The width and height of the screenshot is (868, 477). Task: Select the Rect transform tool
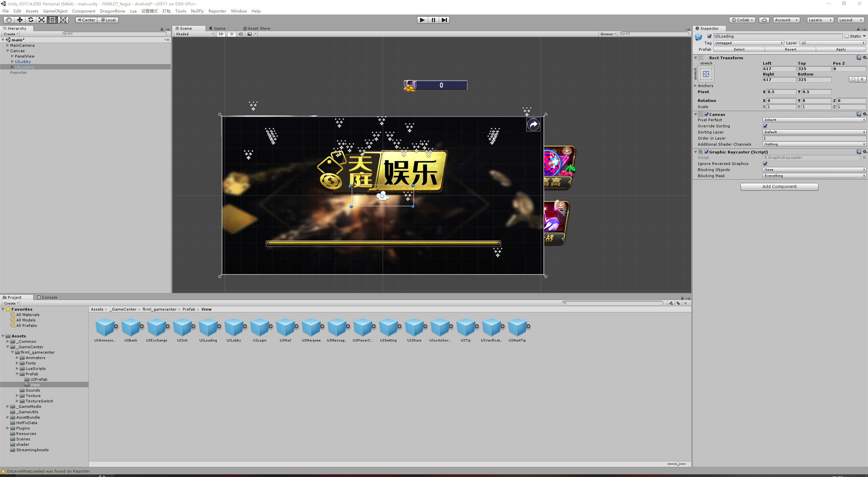point(53,20)
